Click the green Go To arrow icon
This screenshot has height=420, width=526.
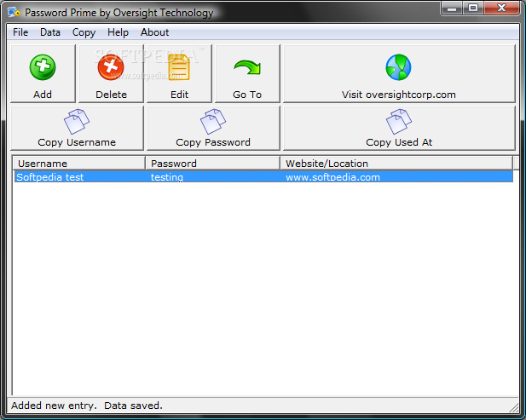coord(247,67)
